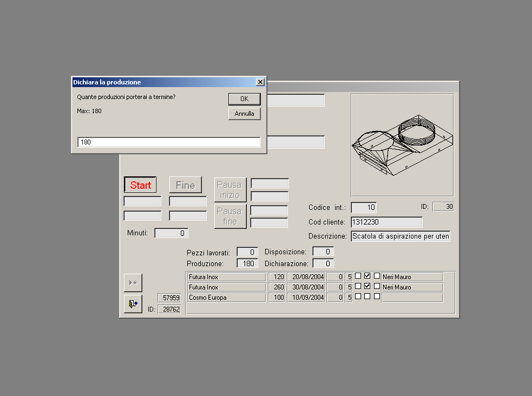Click the Cod cliente field 1312230
The height and width of the screenshot is (396, 532).
(x=387, y=222)
